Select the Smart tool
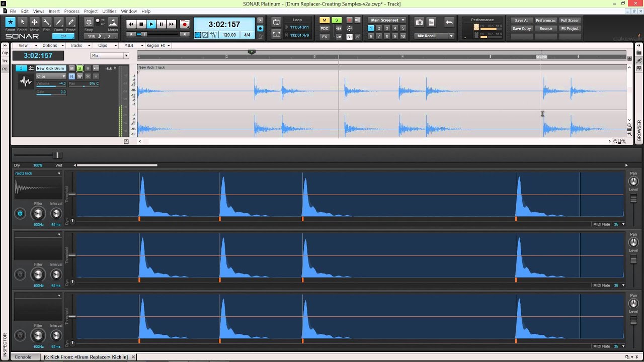 pos(10,22)
